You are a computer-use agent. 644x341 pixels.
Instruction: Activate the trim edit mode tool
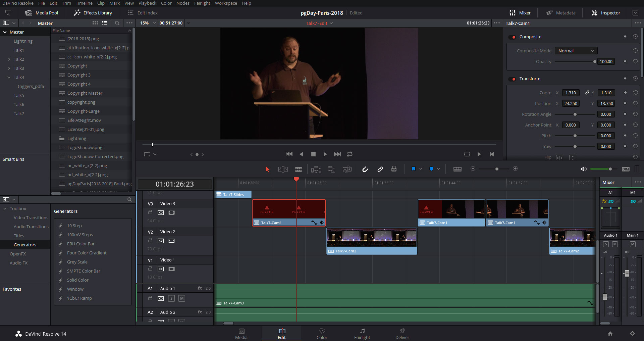point(283,169)
